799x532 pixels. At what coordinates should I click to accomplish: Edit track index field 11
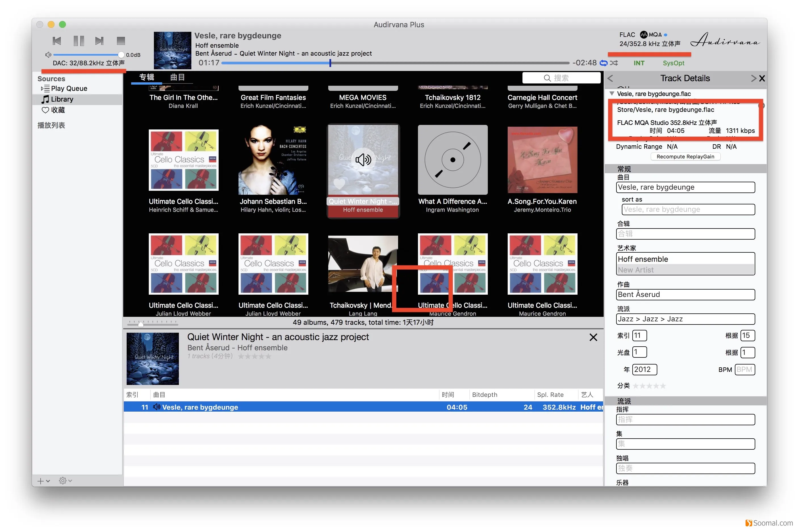639,336
